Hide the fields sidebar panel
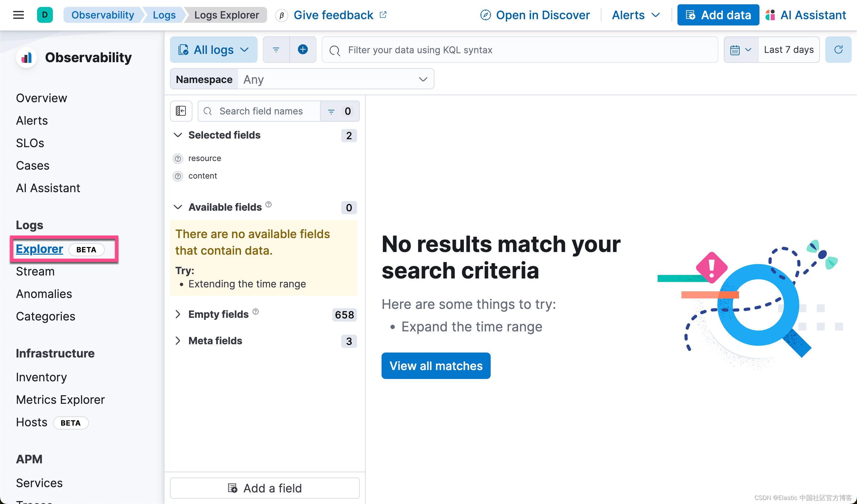Viewport: 857px width, 504px height. click(181, 111)
